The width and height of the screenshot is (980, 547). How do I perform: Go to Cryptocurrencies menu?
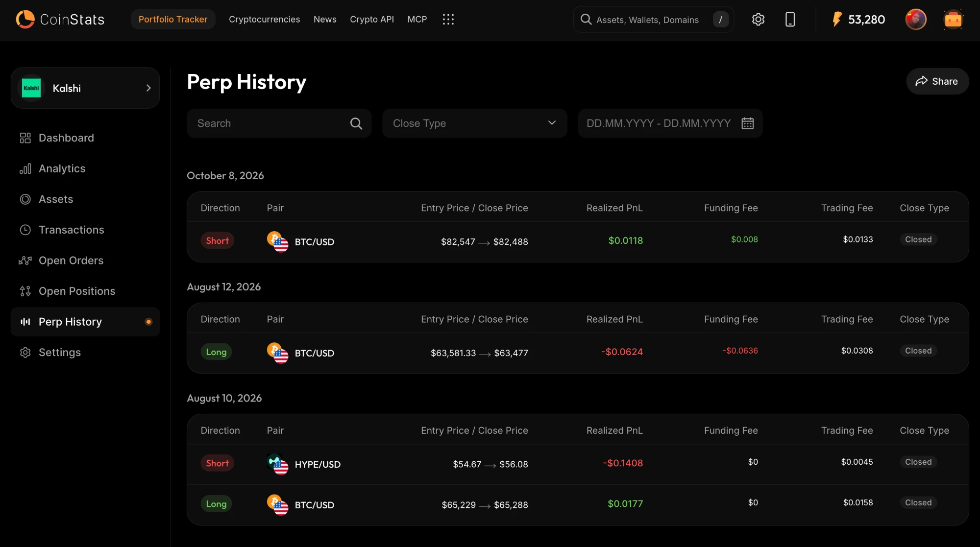(264, 19)
